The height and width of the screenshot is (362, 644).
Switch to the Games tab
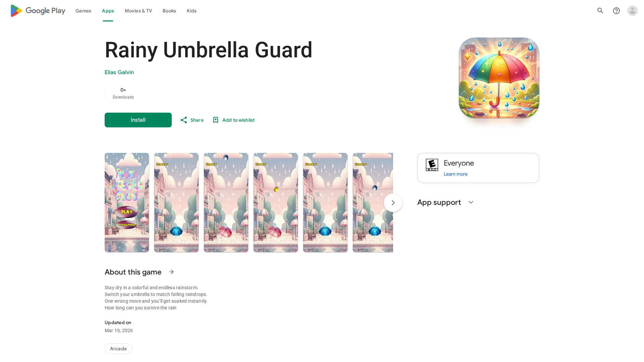pos(83,11)
